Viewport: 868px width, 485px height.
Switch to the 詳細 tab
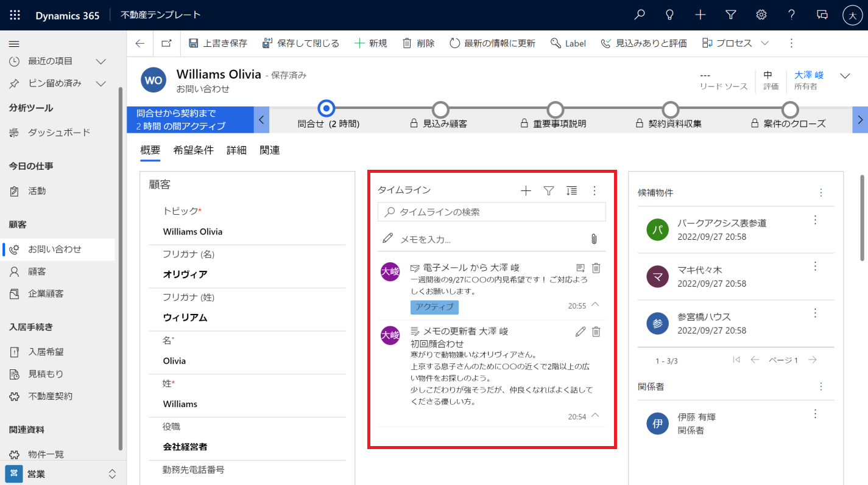[x=236, y=150]
